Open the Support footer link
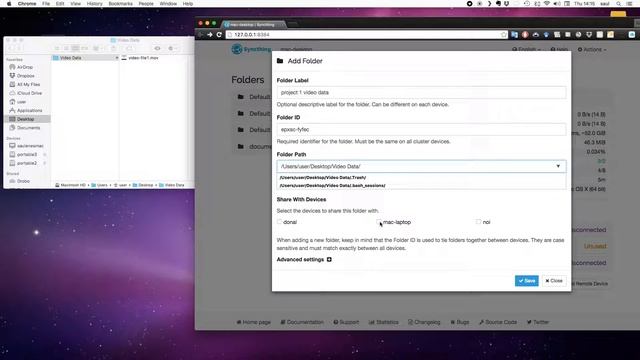 point(346,322)
